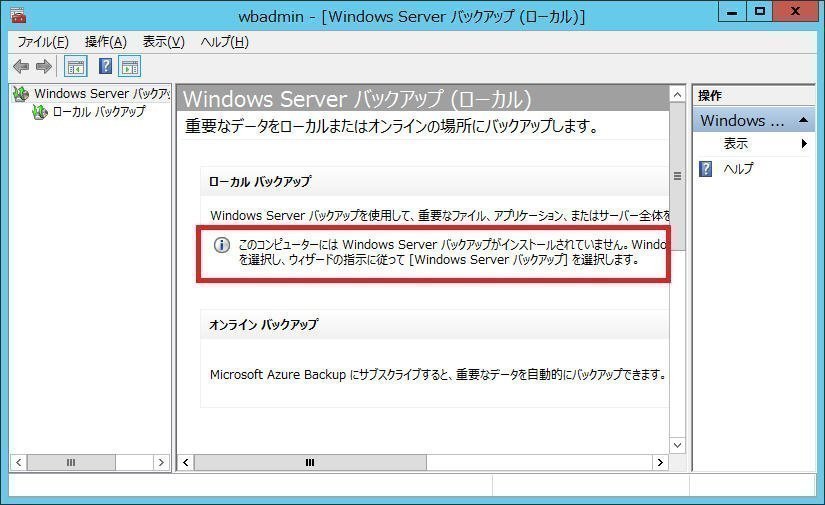This screenshot has width=825, height=505.
Task: Toggle the Action pane toolbar icon
Action: point(129,66)
